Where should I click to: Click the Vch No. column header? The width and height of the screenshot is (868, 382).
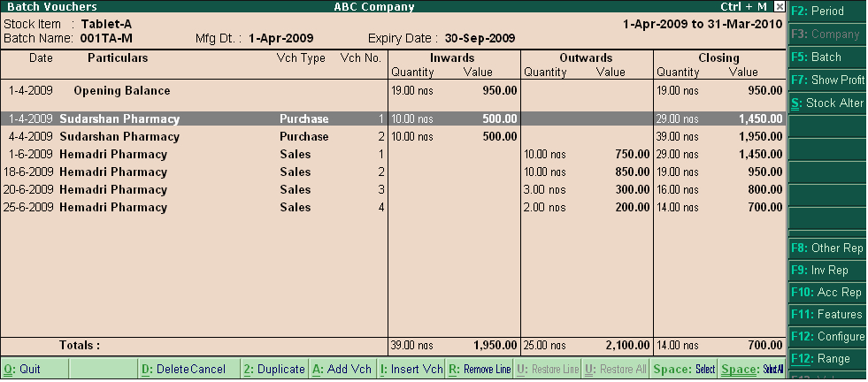coord(360,58)
